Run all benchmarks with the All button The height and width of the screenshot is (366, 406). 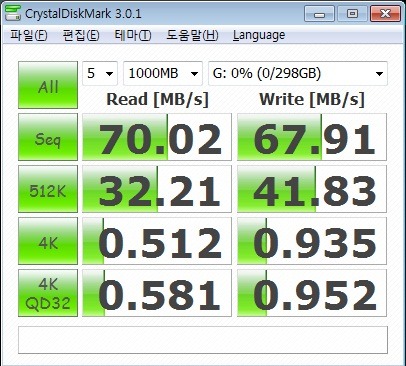pos(48,85)
